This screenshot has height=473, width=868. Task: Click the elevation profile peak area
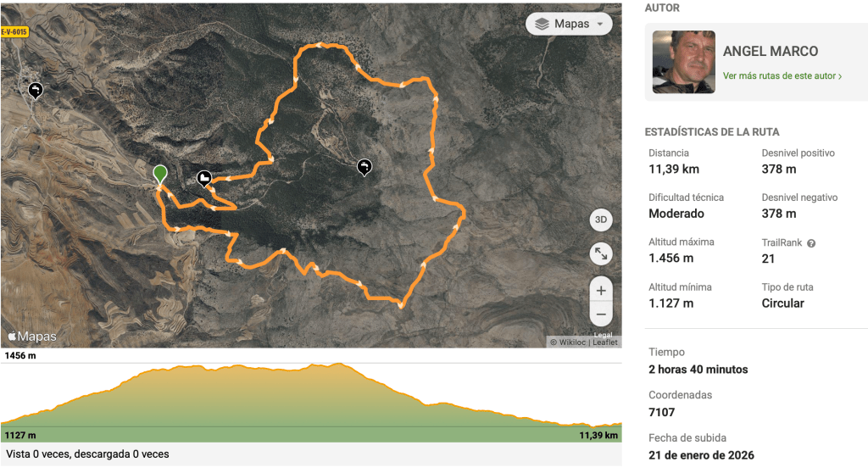point(339,366)
